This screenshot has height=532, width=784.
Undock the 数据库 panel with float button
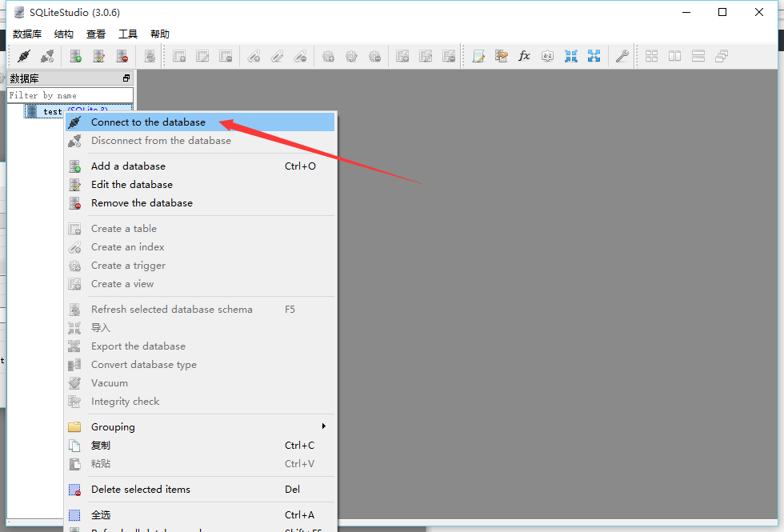(x=126, y=78)
